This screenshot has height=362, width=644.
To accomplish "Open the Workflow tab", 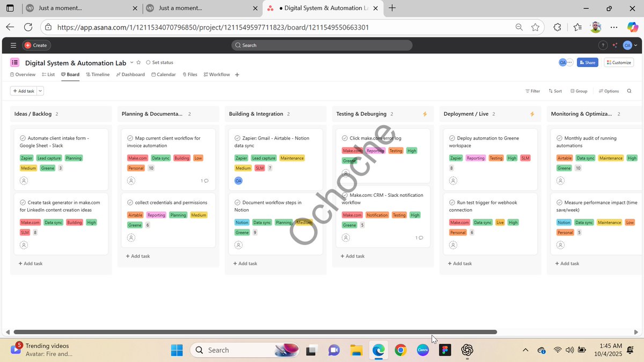I will (x=217, y=75).
